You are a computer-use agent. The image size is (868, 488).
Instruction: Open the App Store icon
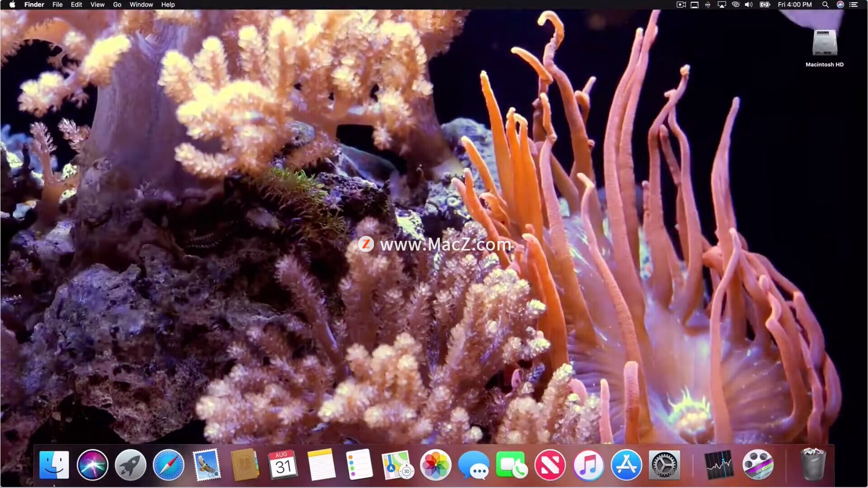tap(626, 465)
